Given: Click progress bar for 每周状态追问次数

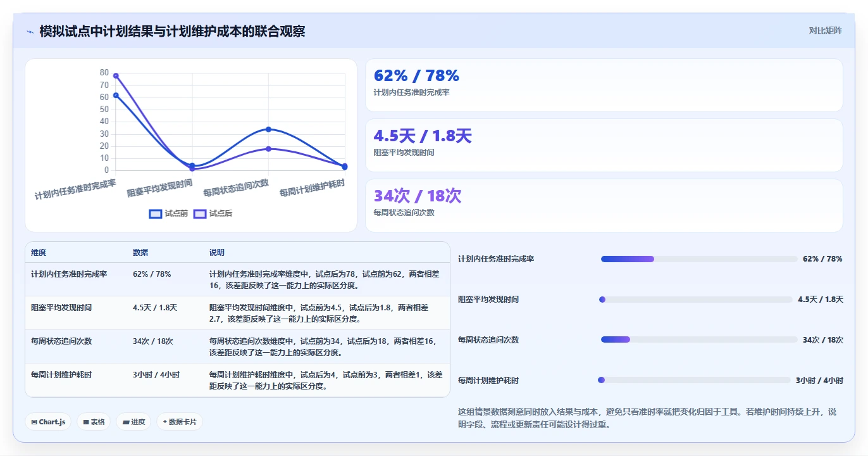Looking at the screenshot, I should point(699,339).
